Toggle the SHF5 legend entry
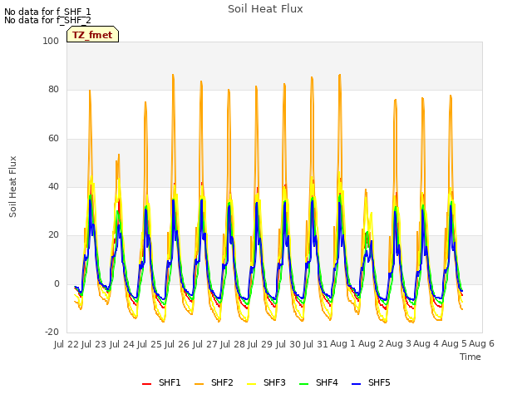 click(371, 382)
